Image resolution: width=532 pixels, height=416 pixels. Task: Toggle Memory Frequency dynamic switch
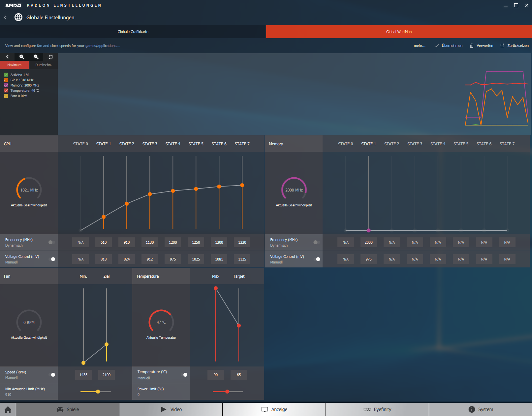pos(317,242)
